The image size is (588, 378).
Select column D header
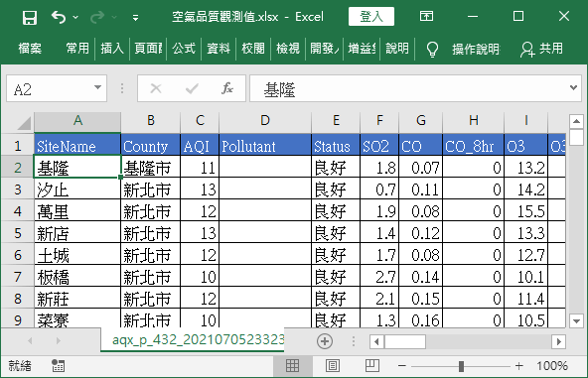pyautogui.click(x=265, y=121)
